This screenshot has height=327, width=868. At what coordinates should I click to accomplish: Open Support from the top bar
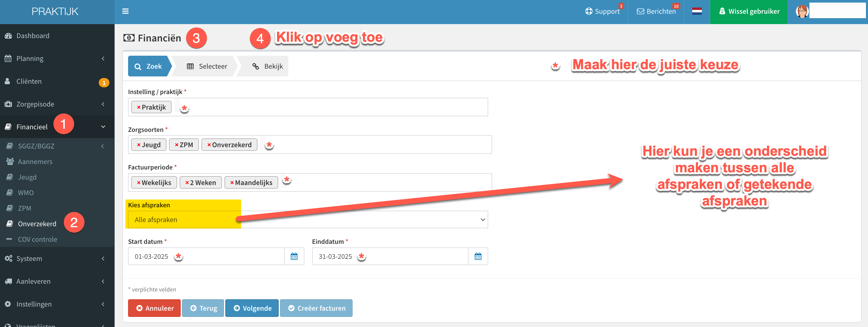click(x=603, y=11)
